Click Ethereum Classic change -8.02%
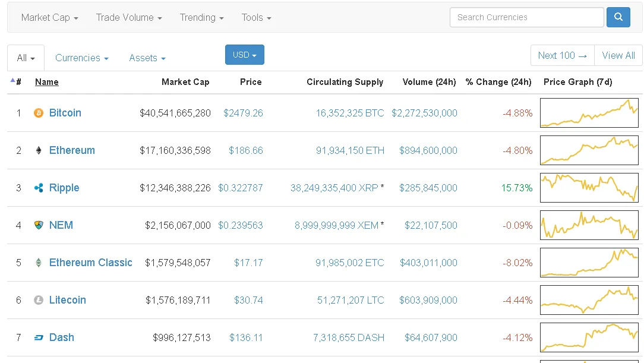This screenshot has height=363, width=644. 517,263
